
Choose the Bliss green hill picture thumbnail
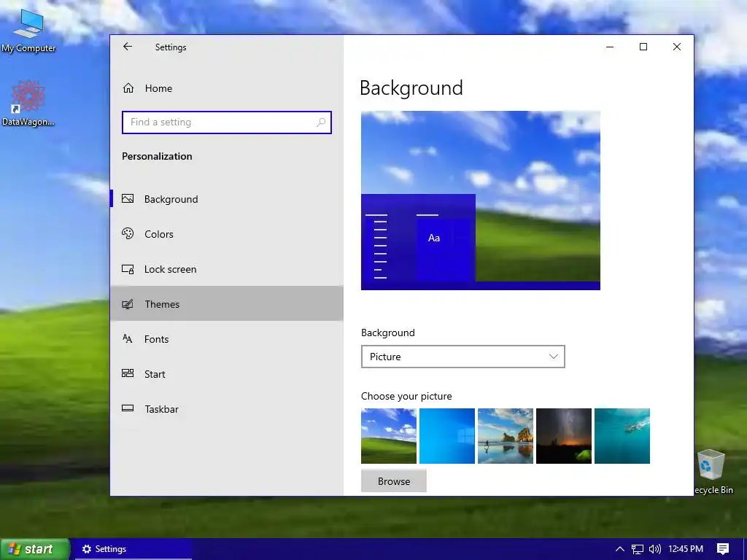389,436
